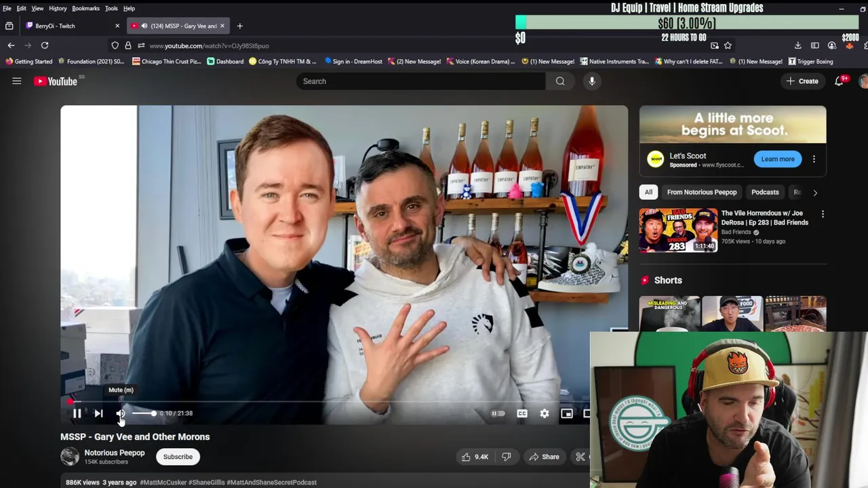Image resolution: width=868 pixels, height=488 pixels.
Task: Open the View menu
Action: pyautogui.click(x=37, y=8)
